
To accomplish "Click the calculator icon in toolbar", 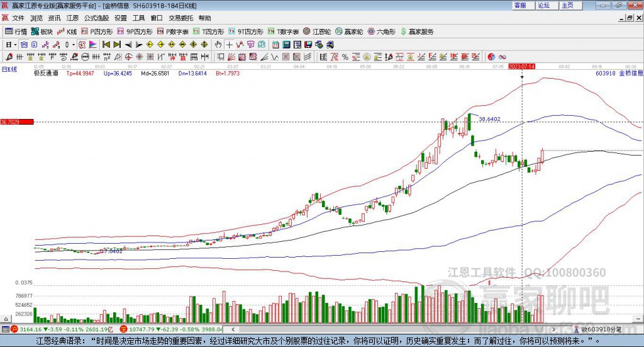I will [x=286, y=45].
